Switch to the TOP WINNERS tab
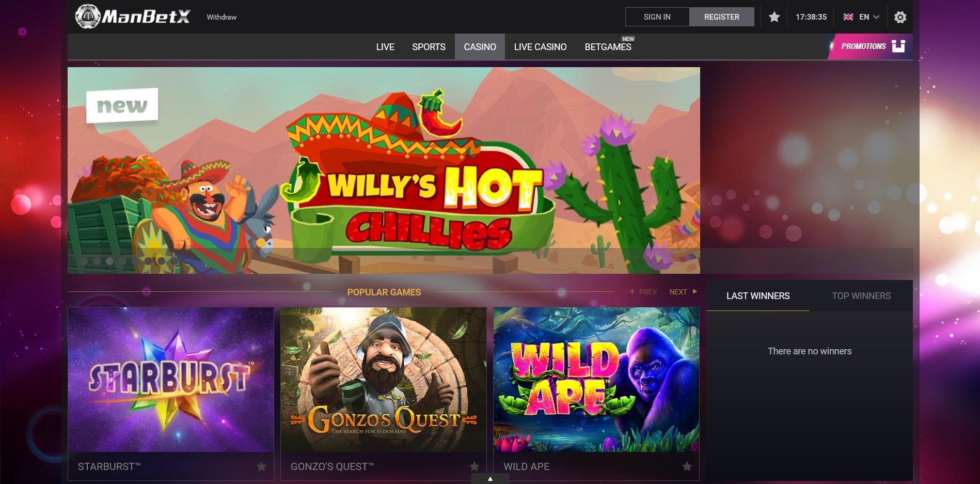 [861, 296]
